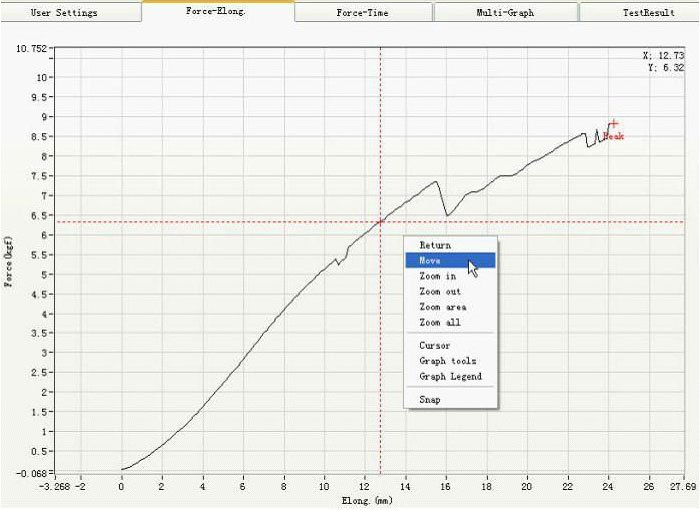Choose Return from the context menu

point(435,245)
